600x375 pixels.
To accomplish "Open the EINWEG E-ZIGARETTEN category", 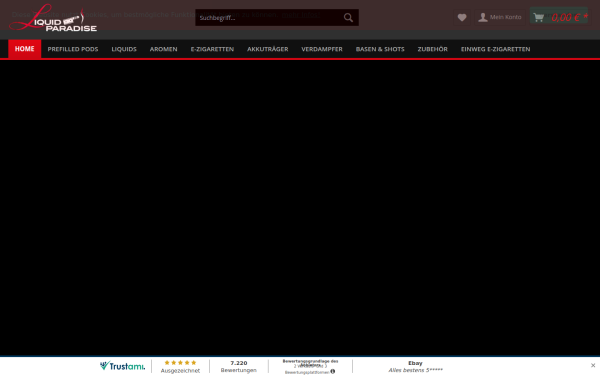I will pyautogui.click(x=496, y=49).
